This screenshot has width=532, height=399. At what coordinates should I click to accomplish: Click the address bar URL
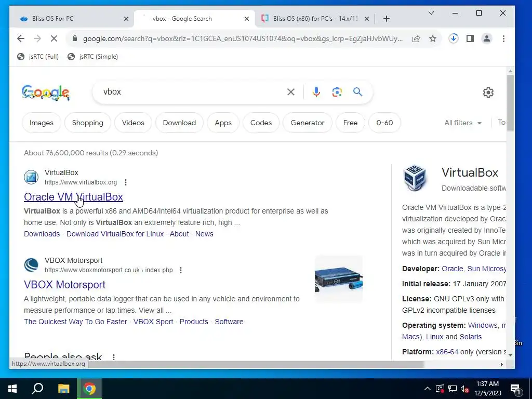pyautogui.click(x=243, y=38)
